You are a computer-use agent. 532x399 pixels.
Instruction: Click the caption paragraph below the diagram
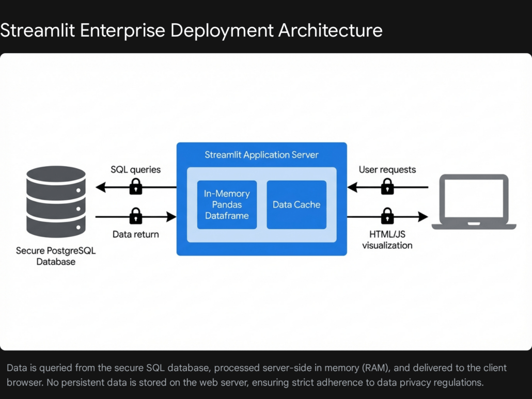[257, 375]
